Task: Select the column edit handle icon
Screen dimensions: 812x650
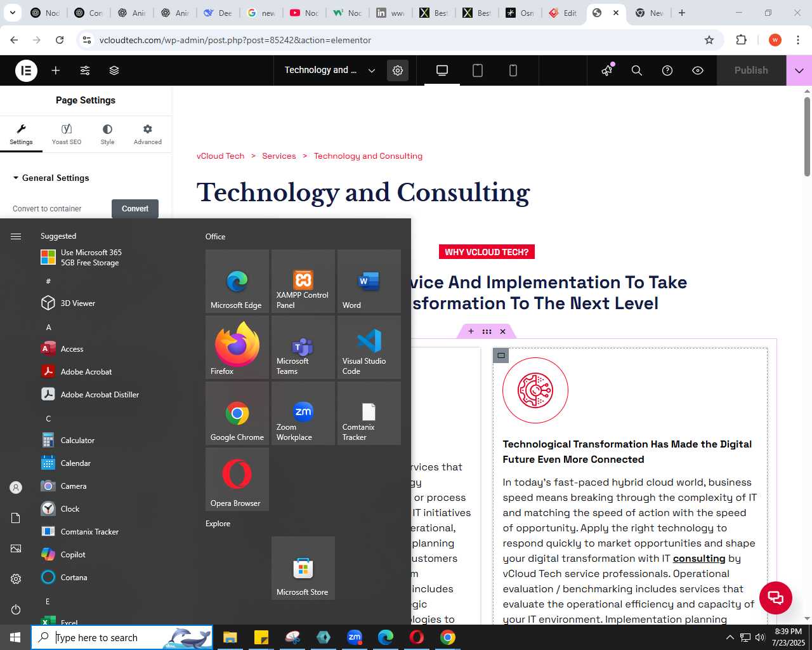Action: (501, 355)
